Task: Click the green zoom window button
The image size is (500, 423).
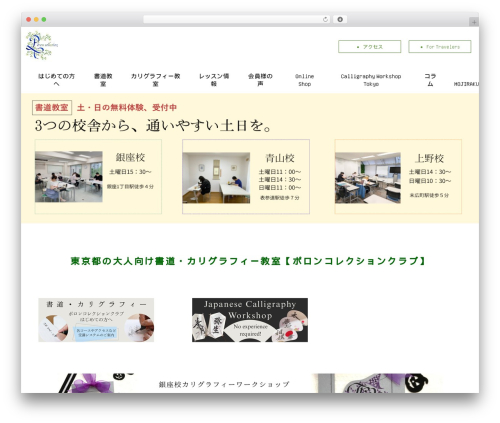Action: click(x=44, y=20)
